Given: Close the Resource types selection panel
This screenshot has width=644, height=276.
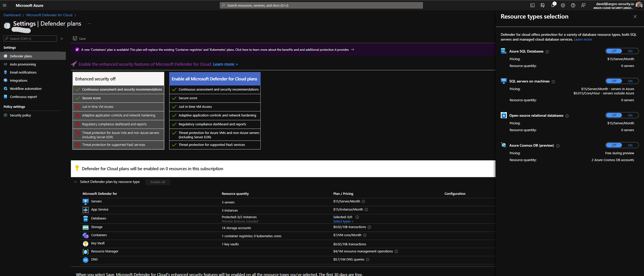Looking at the screenshot, I should pos(635,16).
